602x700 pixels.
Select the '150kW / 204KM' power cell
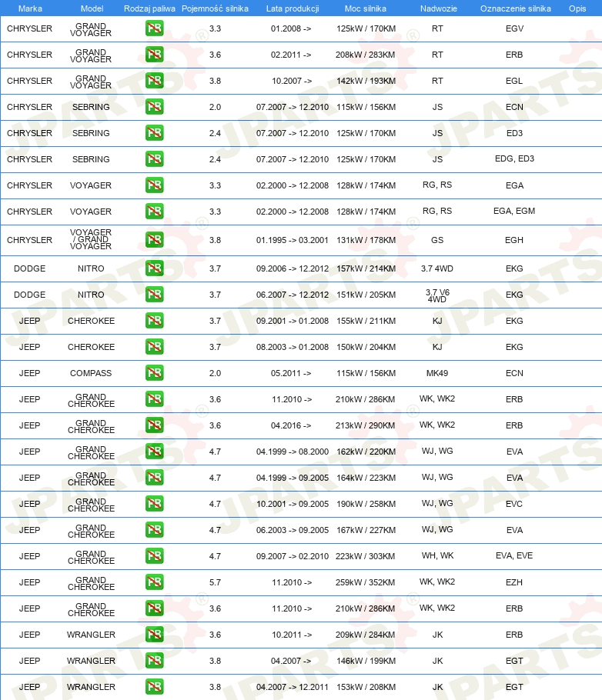(x=366, y=347)
